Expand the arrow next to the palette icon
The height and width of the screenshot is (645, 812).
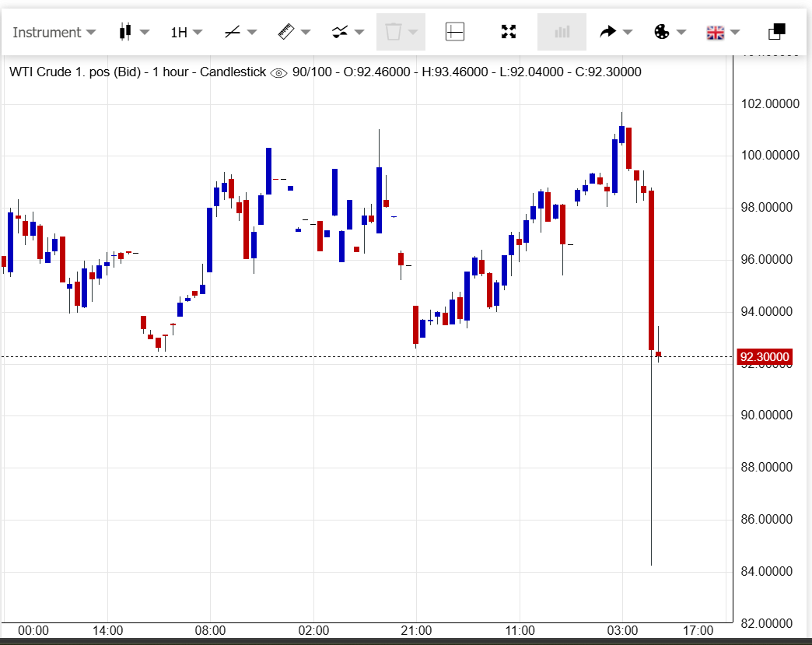pos(681,32)
